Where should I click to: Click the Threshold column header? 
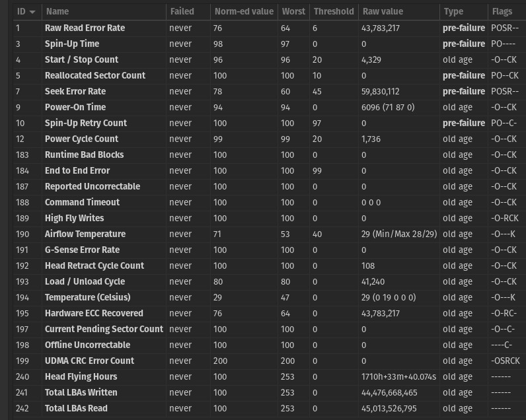click(334, 12)
